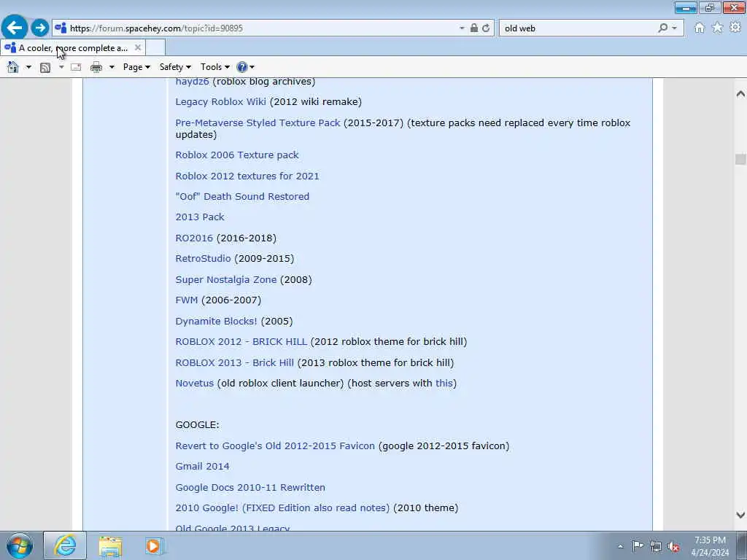Open the Safety menu

coord(175,67)
